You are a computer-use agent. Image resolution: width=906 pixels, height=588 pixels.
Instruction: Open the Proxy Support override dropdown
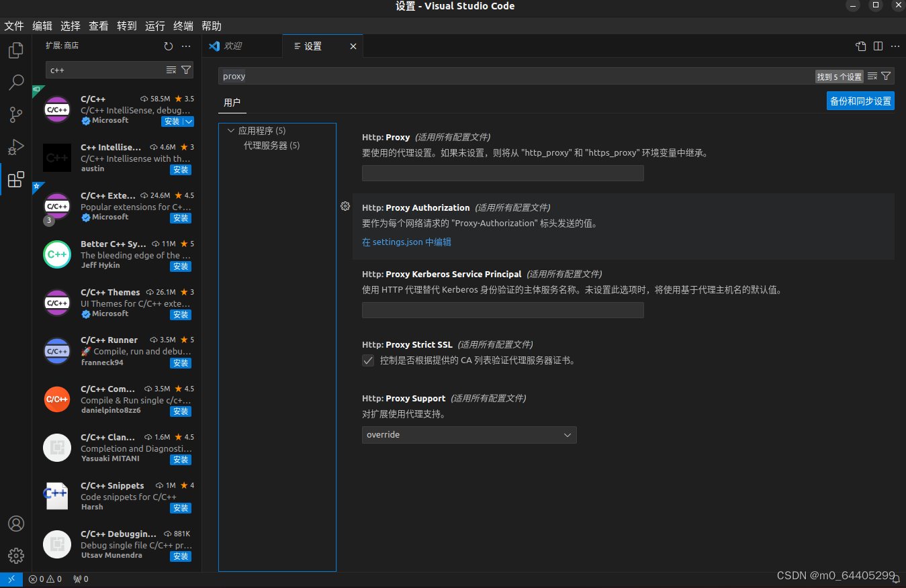(469, 434)
